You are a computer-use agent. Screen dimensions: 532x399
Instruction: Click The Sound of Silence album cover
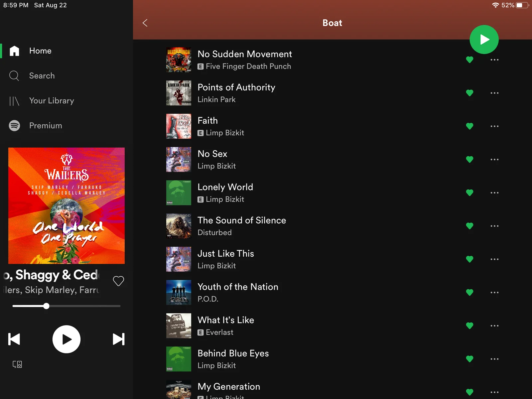(179, 226)
